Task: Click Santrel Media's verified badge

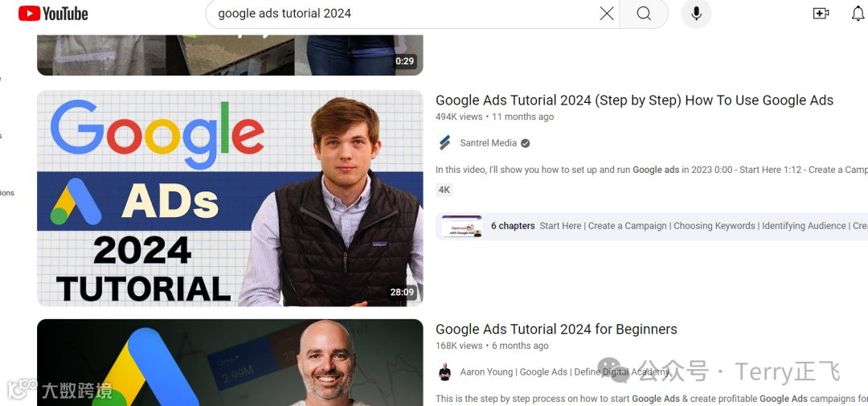Action: pos(526,143)
